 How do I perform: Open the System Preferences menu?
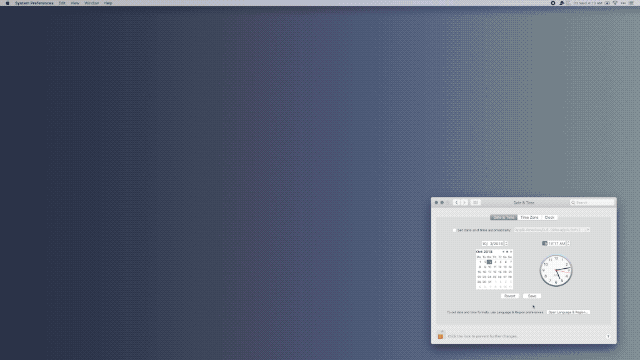tap(34, 3)
